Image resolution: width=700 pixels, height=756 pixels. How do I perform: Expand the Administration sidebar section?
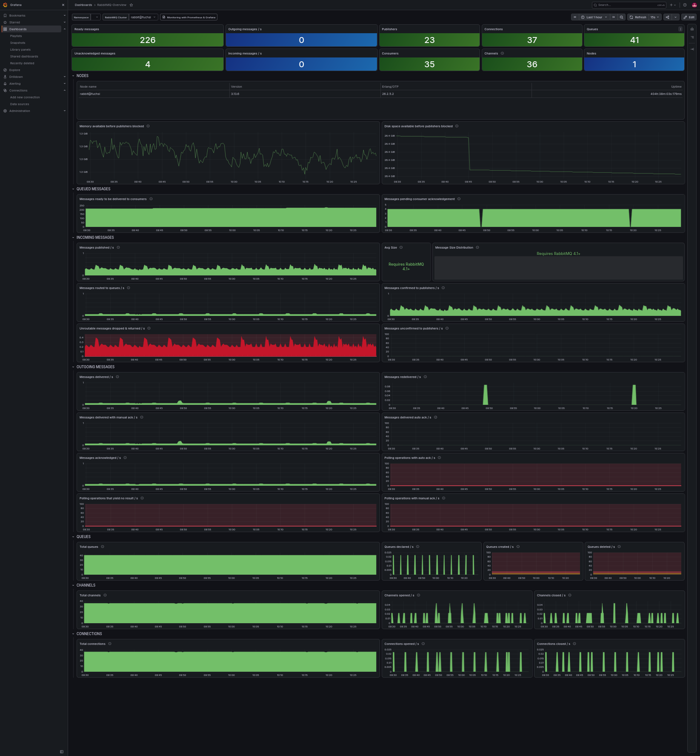tap(65, 111)
